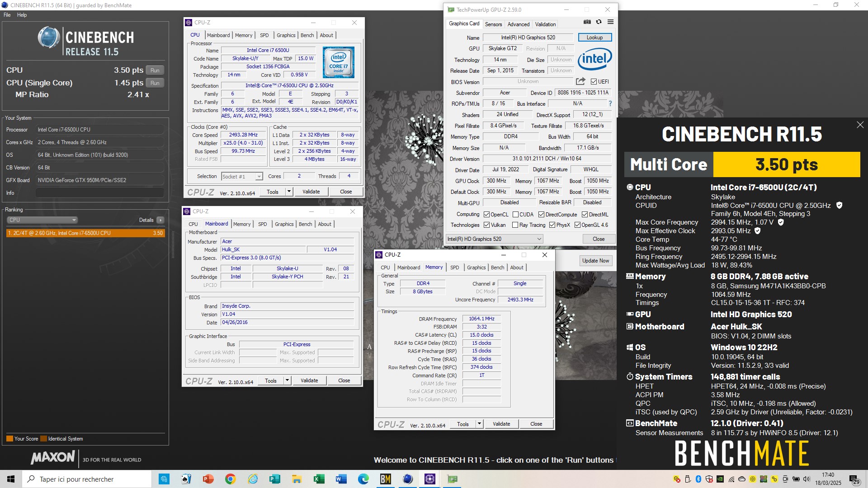Toggle the OpenCL checkbox
Screen dimensions: 868x488
pyautogui.click(x=486, y=215)
